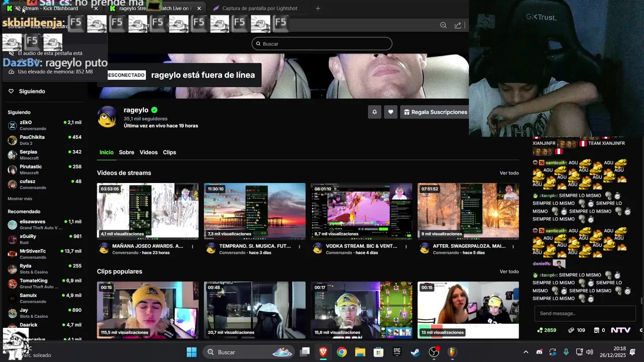Open OBS Studio from the taskbar
644x362 pixels.
(434, 352)
